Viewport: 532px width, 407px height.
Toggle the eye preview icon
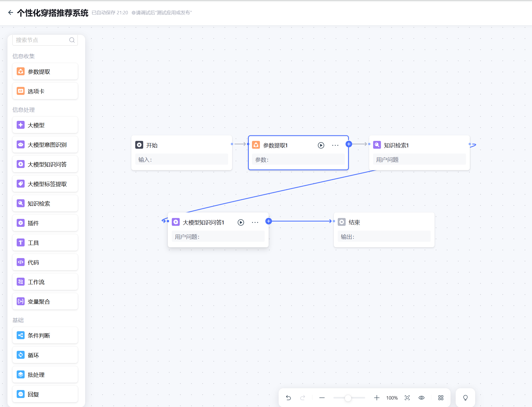point(422,398)
